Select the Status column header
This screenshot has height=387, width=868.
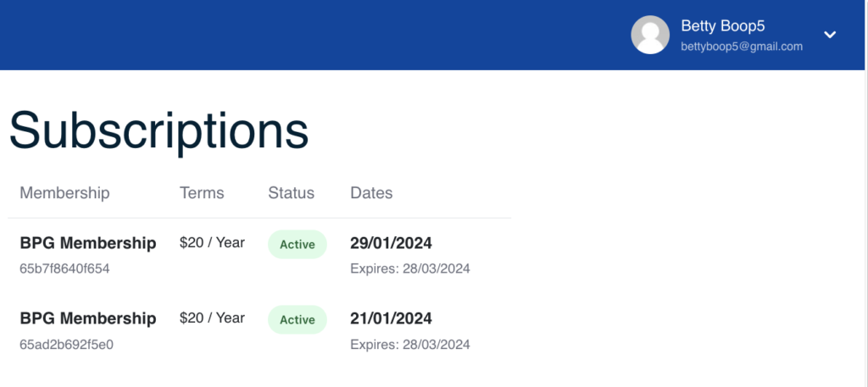[291, 193]
